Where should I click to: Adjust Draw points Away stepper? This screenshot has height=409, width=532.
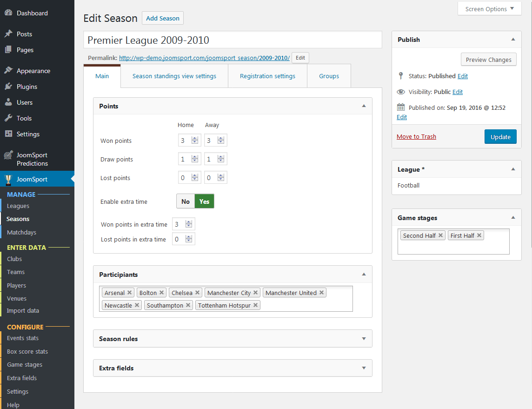(221, 159)
